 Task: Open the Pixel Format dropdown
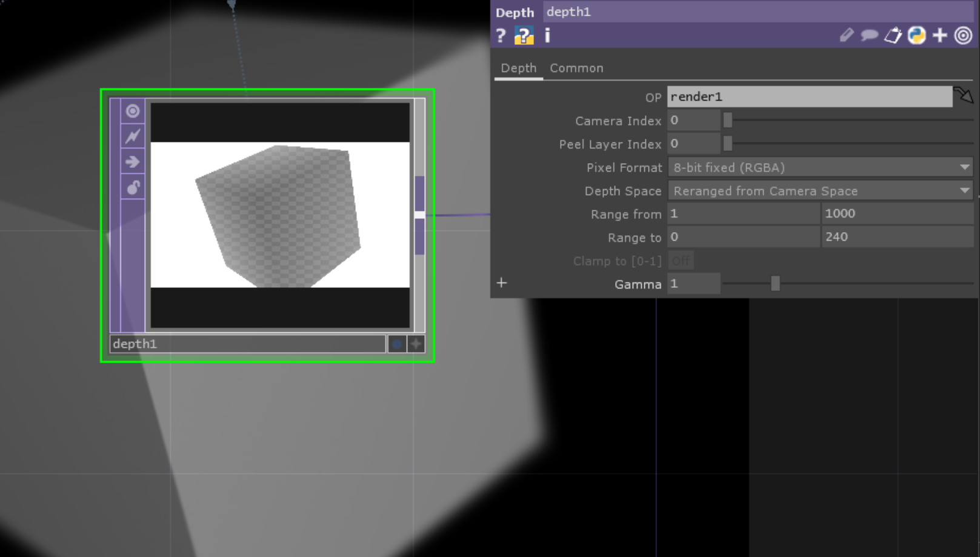pos(821,167)
